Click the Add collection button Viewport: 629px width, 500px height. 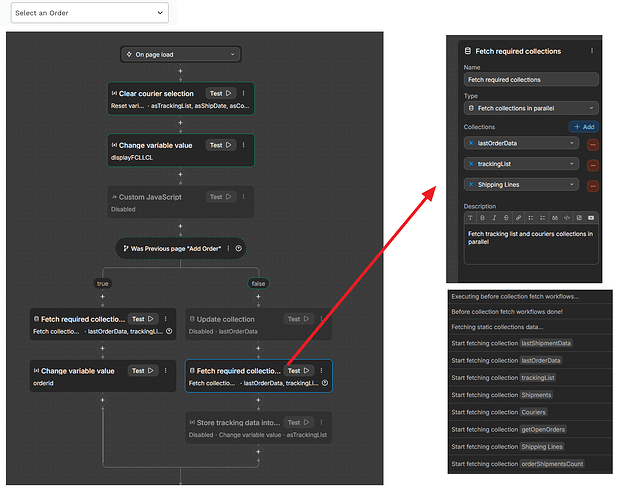pos(584,127)
